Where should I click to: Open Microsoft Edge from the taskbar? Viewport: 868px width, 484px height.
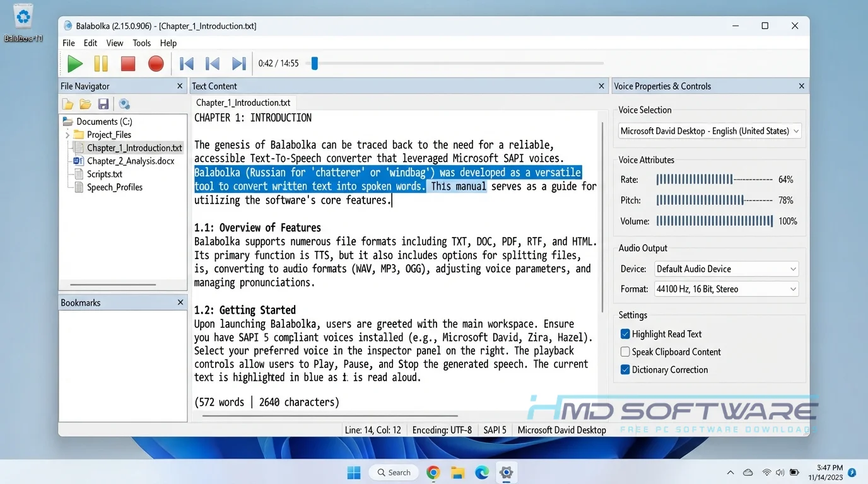pos(481,472)
